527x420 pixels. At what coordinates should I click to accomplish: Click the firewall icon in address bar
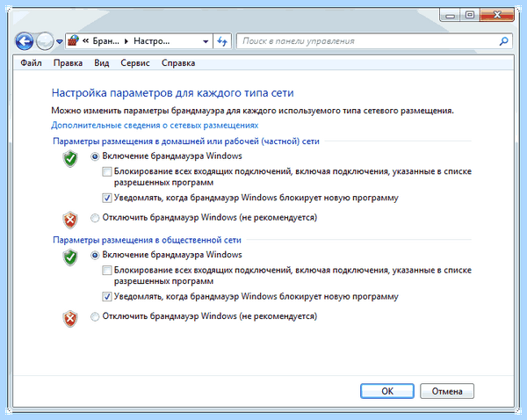pos(73,41)
